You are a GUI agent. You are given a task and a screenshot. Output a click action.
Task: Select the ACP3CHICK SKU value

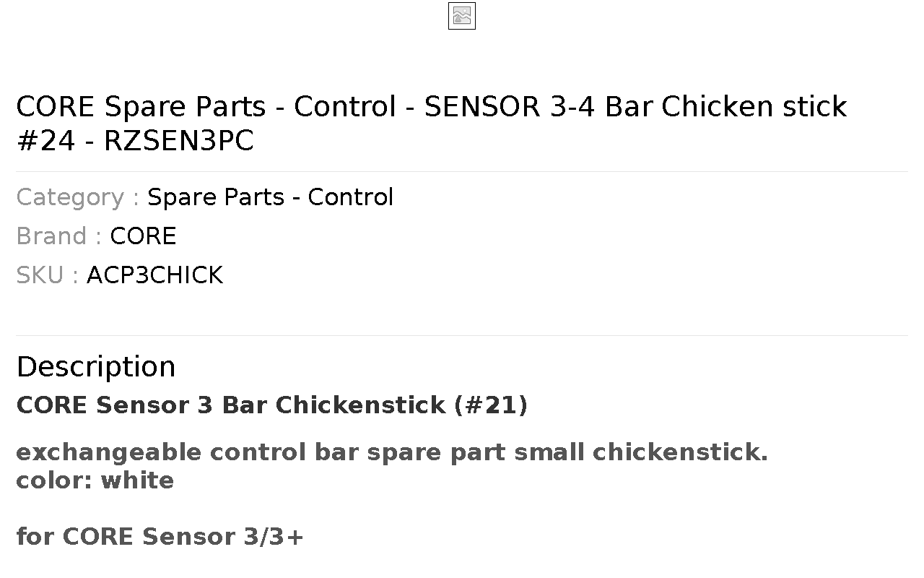tap(154, 275)
